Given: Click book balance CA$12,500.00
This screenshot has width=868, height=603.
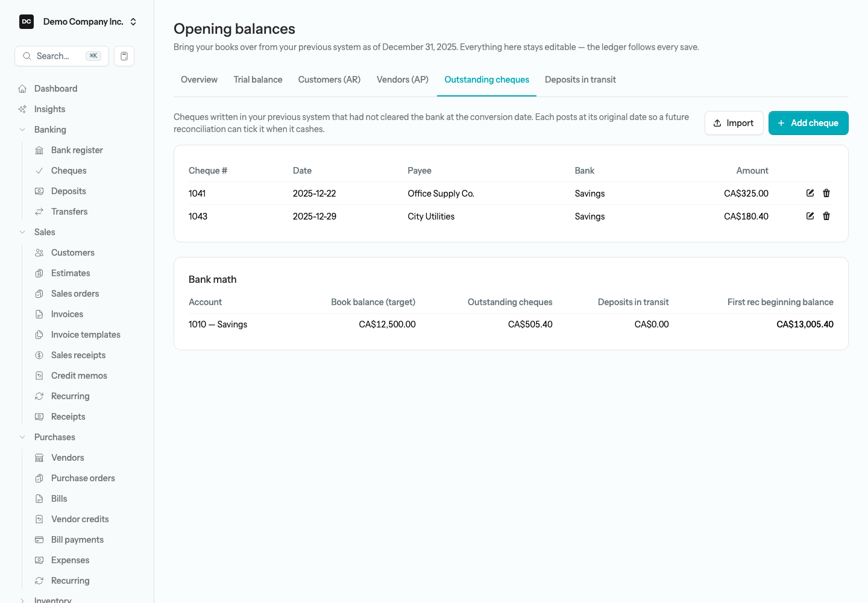Looking at the screenshot, I should 388,324.
